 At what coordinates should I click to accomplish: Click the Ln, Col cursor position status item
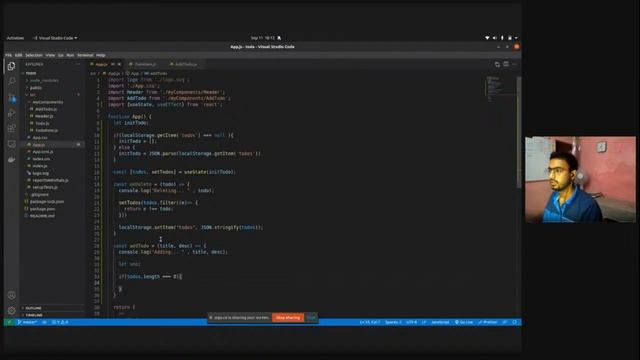coord(370,322)
